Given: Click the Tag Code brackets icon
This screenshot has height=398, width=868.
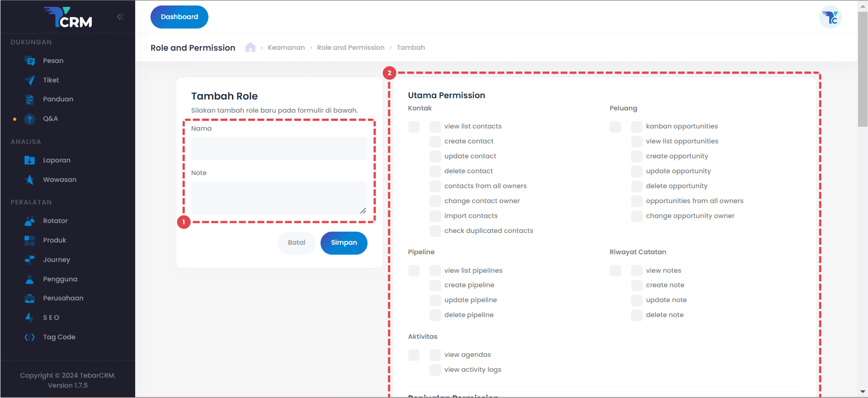Looking at the screenshot, I should [x=30, y=337].
